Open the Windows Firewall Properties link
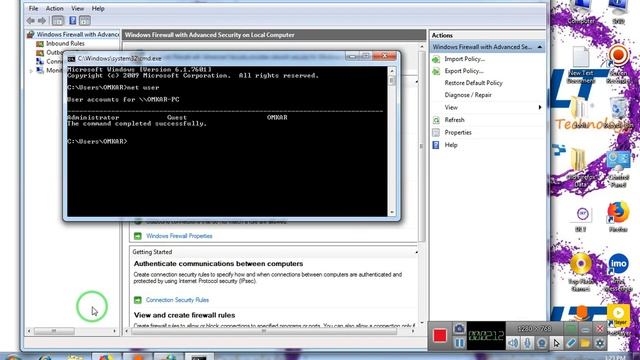The image size is (640, 360). point(179,236)
